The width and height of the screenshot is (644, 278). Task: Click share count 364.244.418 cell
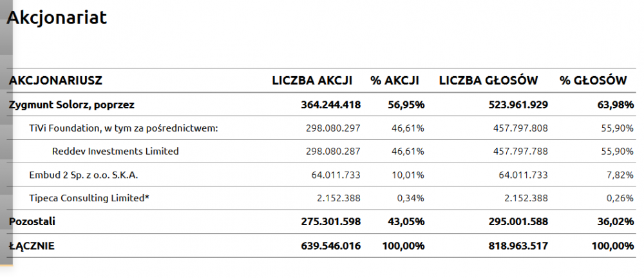tap(330, 104)
